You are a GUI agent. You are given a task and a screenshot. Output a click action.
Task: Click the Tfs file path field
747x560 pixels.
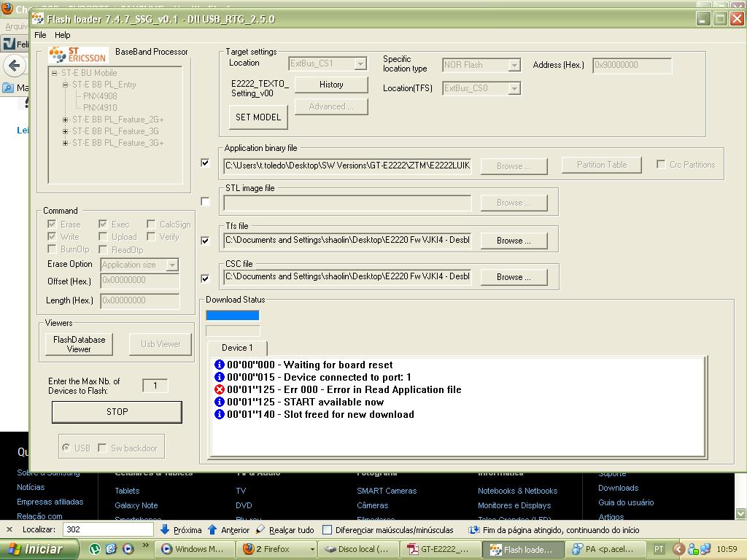(x=347, y=240)
